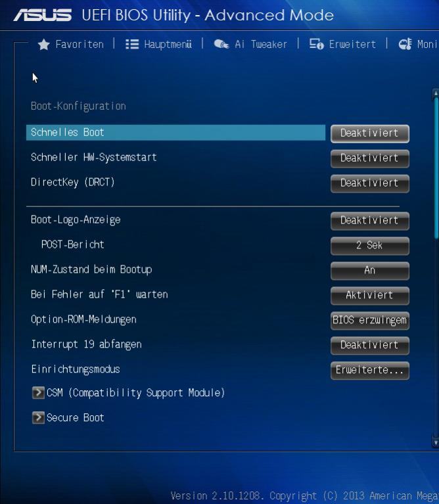Image resolution: width=439 pixels, height=504 pixels.
Task: Click the arrow icon beside Secure Boot
Action: coord(38,417)
